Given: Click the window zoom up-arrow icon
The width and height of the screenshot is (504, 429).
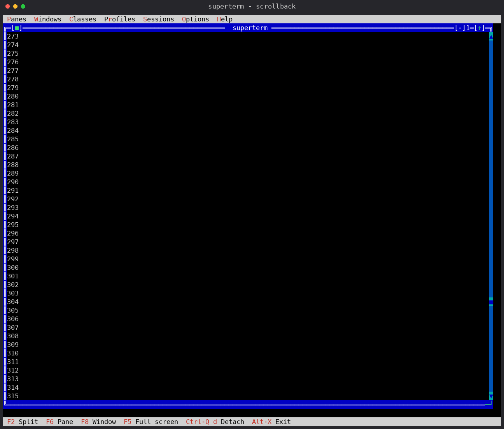Looking at the screenshot, I should (479, 28).
